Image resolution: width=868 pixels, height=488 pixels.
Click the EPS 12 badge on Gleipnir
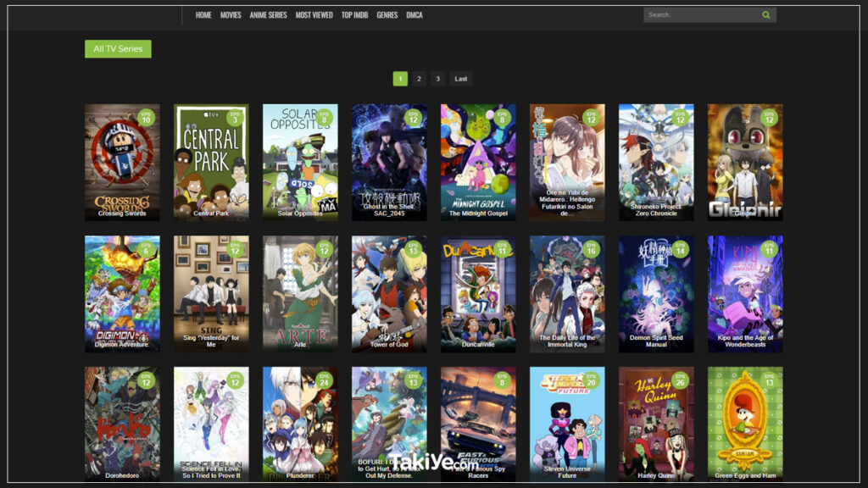click(x=769, y=118)
